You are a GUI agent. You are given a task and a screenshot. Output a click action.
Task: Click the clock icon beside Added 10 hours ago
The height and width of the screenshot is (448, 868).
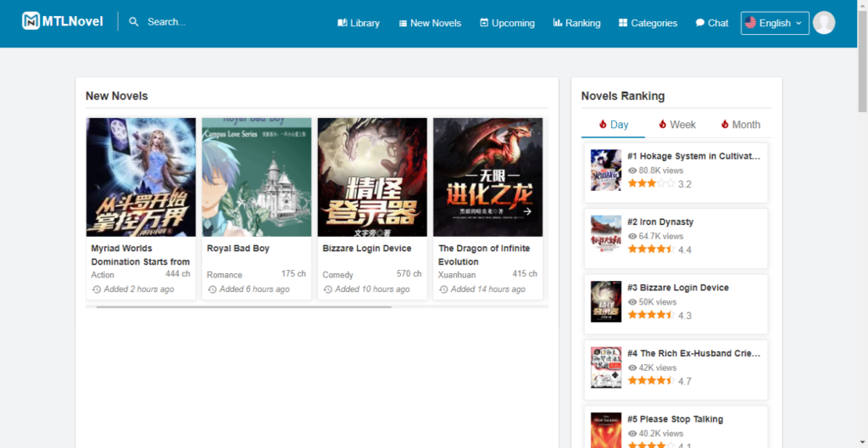[x=328, y=289]
